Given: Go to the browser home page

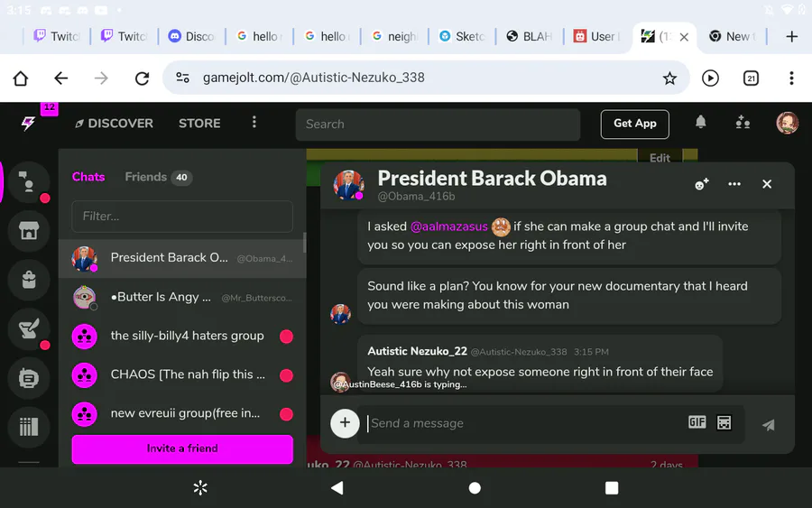Looking at the screenshot, I should [21, 79].
